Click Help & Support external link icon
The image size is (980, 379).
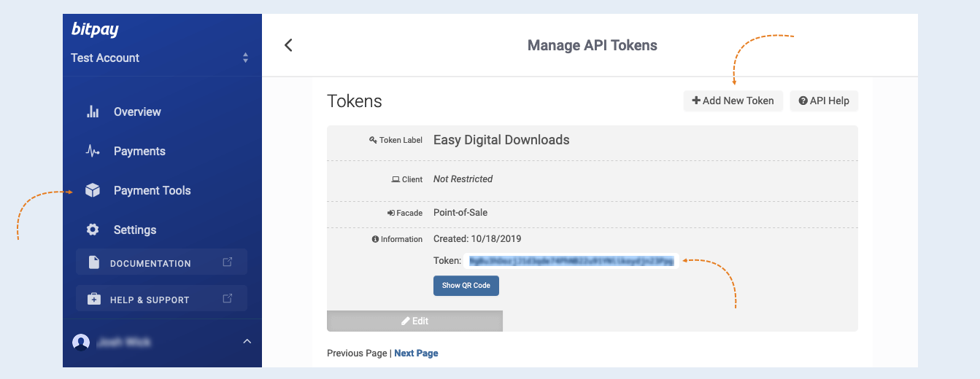(x=228, y=298)
